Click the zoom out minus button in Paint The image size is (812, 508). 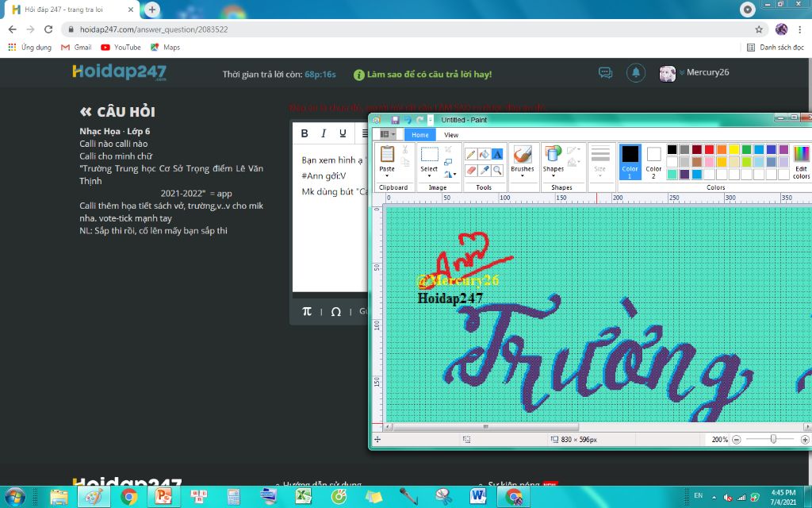(x=736, y=440)
